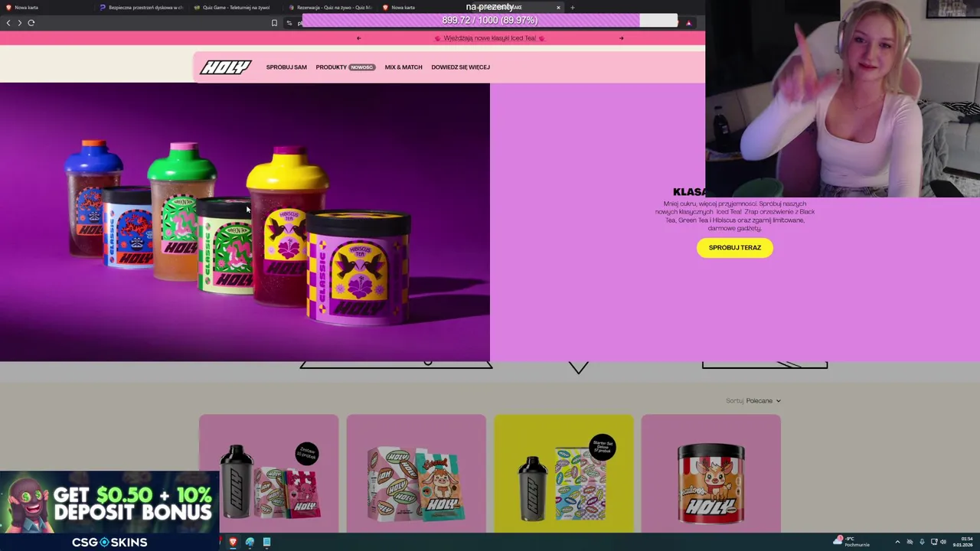Switch to the second Nowa karta tab

(x=424, y=8)
